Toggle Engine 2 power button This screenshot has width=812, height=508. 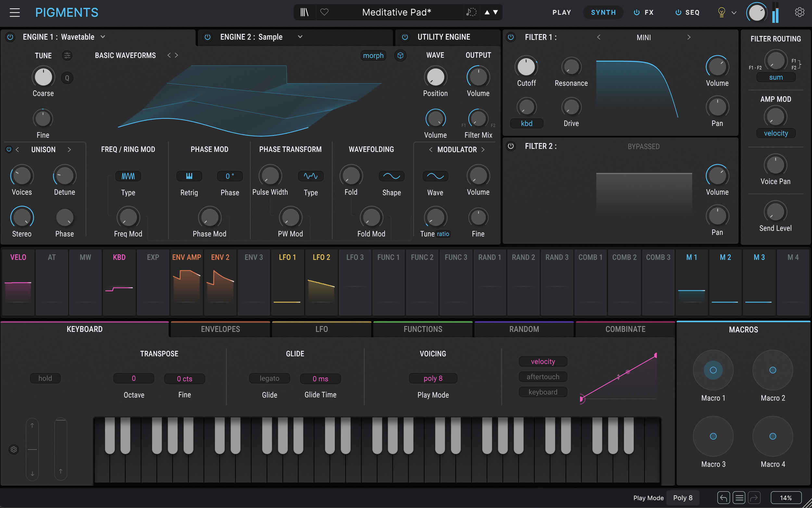(x=208, y=37)
